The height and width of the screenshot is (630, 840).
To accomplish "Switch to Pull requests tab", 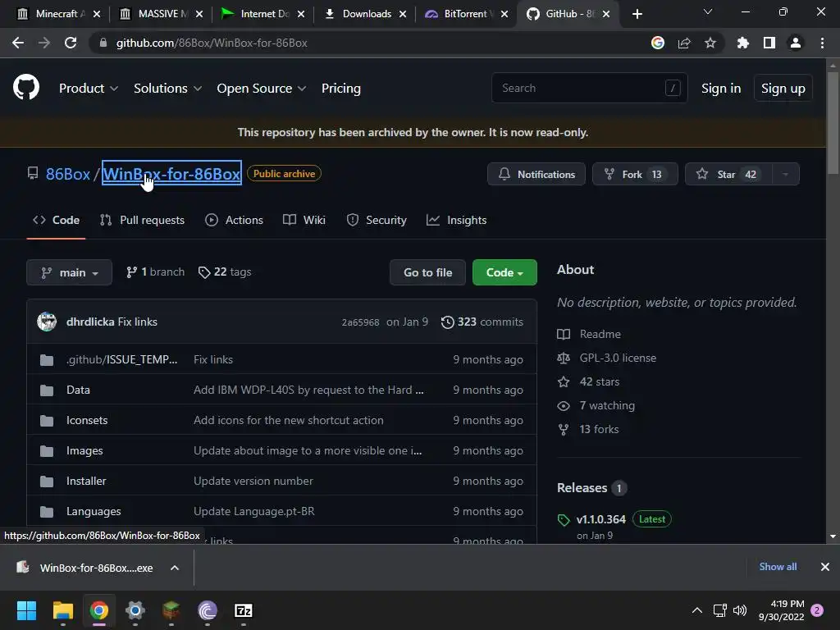I will (143, 220).
